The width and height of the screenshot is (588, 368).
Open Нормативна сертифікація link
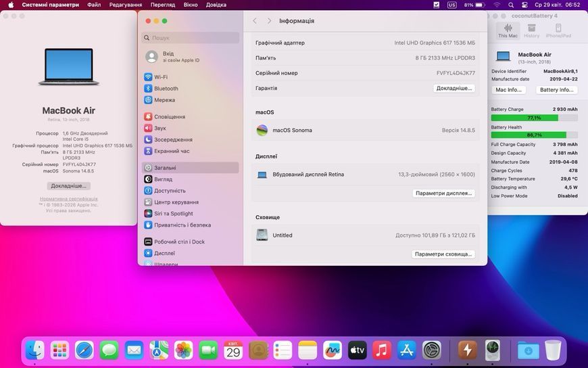[x=69, y=199]
